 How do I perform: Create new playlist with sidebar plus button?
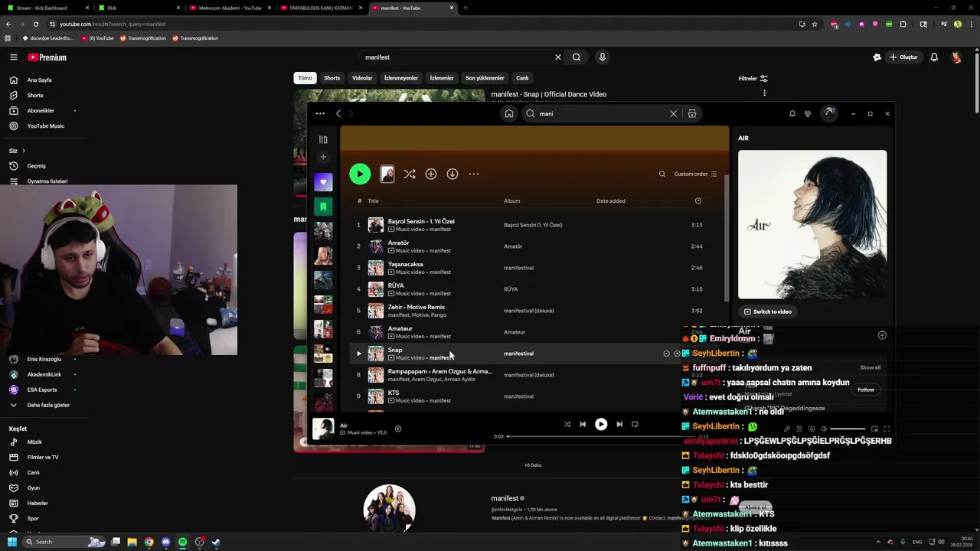tap(323, 157)
